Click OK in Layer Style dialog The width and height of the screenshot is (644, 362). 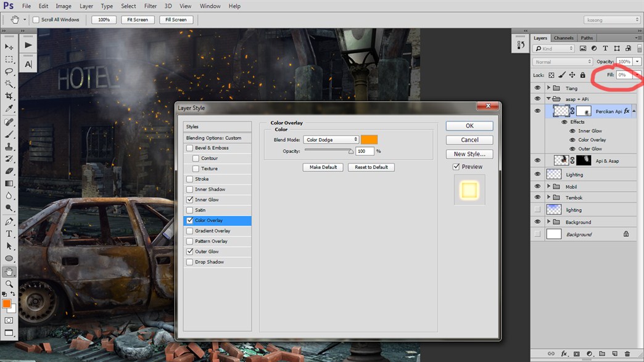click(x=469, y=126)
